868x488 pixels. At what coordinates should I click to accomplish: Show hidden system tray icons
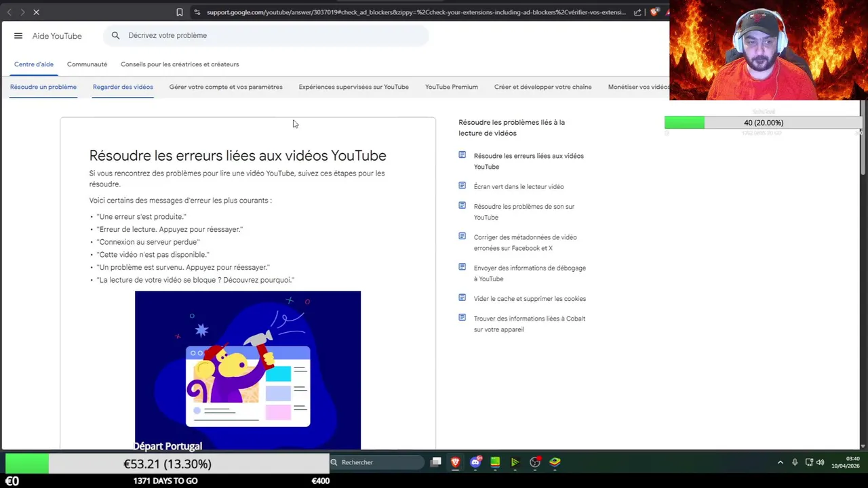click(780, 462)
